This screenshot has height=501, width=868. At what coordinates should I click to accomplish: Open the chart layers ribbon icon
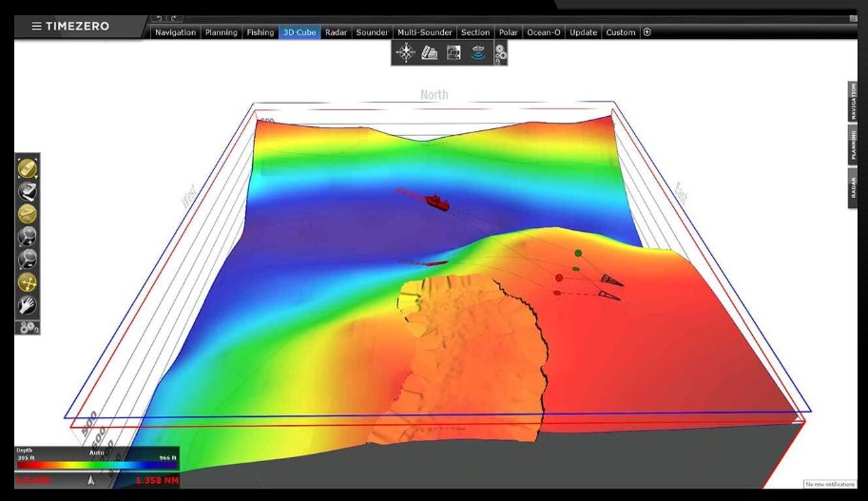pyautogui.click(x=430, y=53)
